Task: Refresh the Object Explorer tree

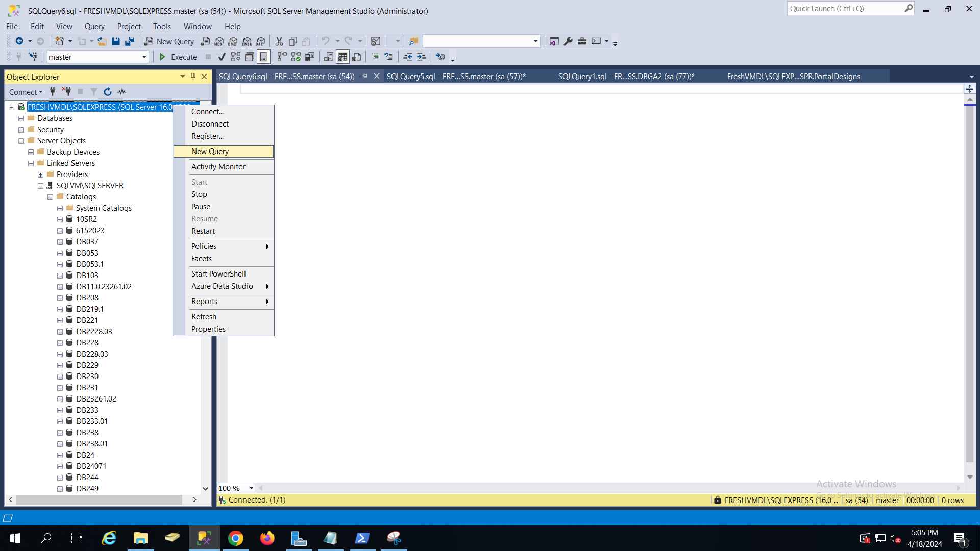Action: pyautogui.click(x=108, y=92)
